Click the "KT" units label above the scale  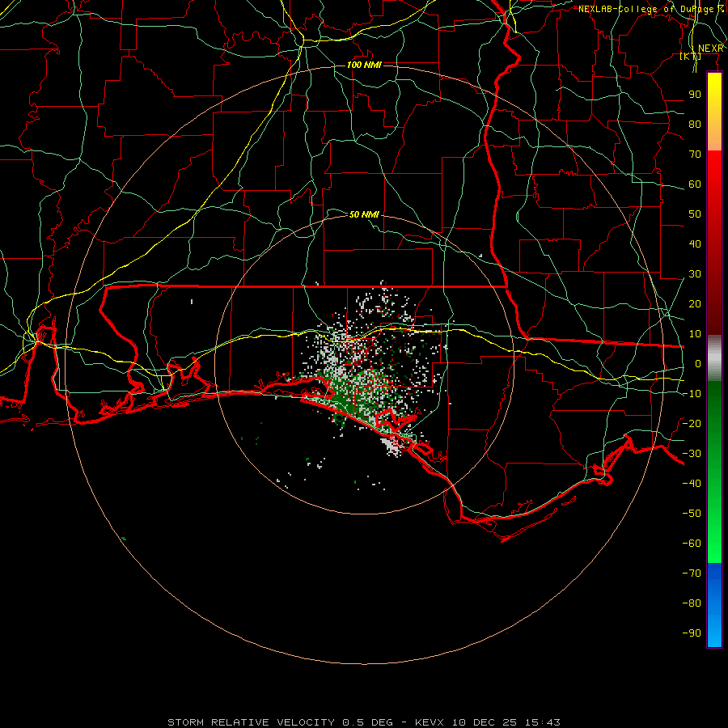point(691,56)
